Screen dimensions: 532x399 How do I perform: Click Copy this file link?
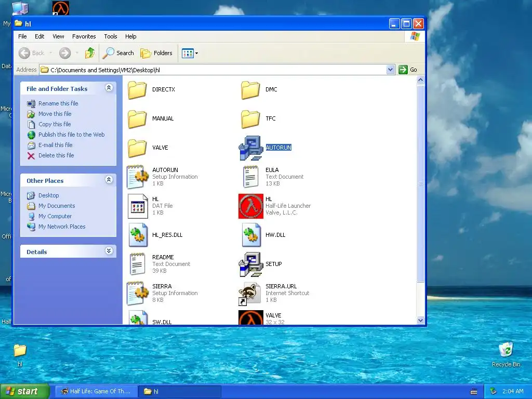pyautogui.click(x=55, y=124)
